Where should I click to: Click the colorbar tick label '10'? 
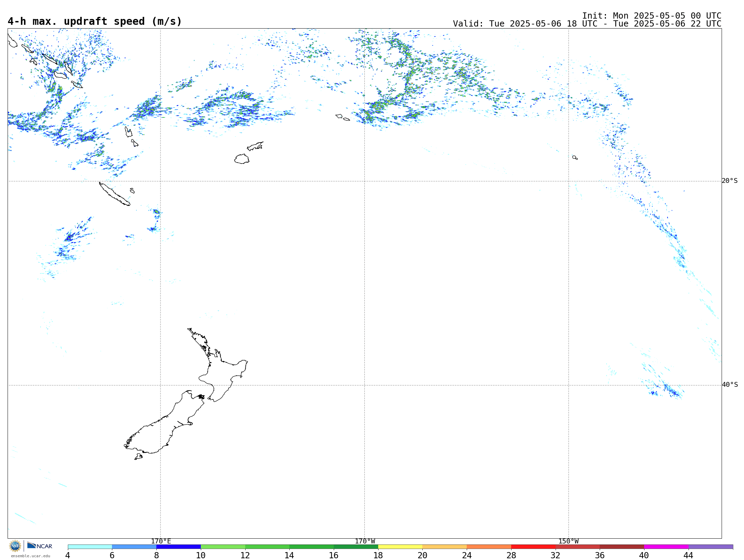click(201, 555)
